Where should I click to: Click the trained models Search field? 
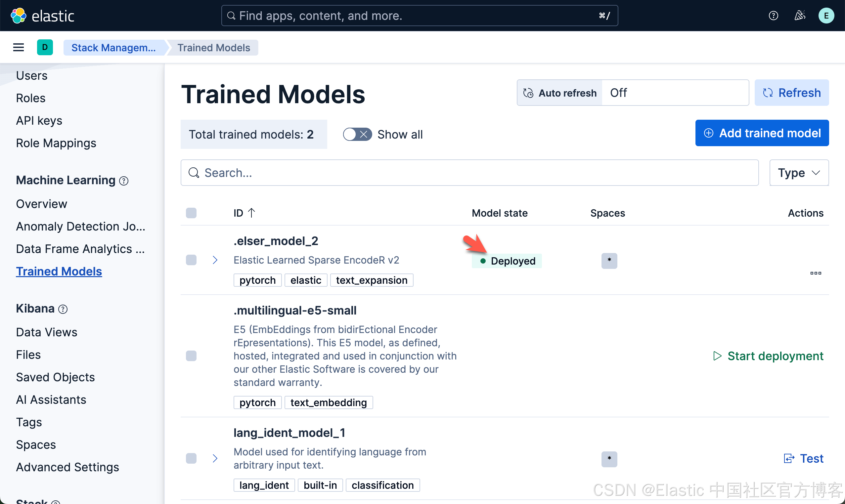click(x=469, y=173)
